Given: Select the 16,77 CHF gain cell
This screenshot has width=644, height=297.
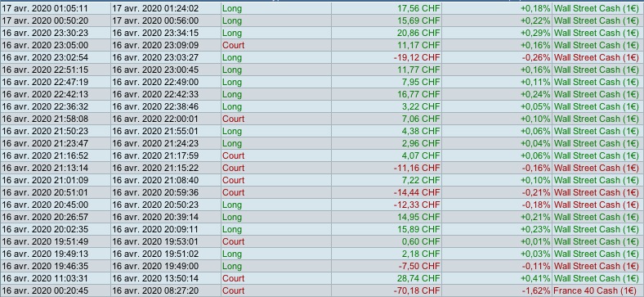Looking at the screenshot, I should (418, 94).
